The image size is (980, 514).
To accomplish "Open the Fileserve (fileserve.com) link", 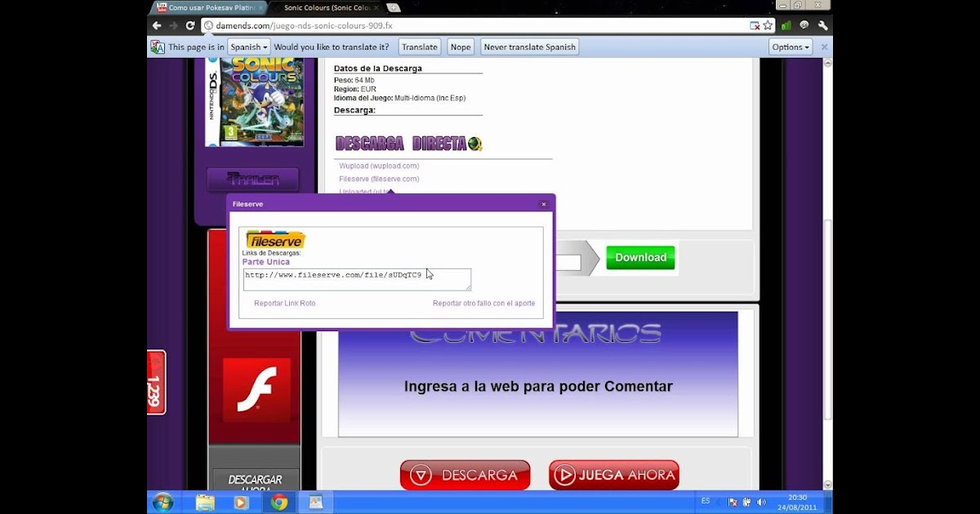I will tap(379, 179).
